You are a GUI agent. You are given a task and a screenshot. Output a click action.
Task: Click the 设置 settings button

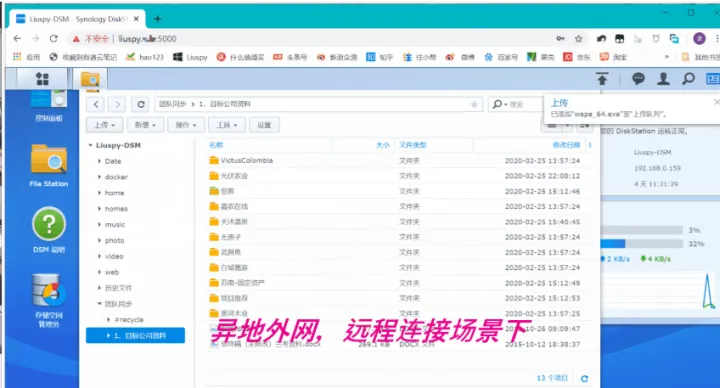coord(264,125)
